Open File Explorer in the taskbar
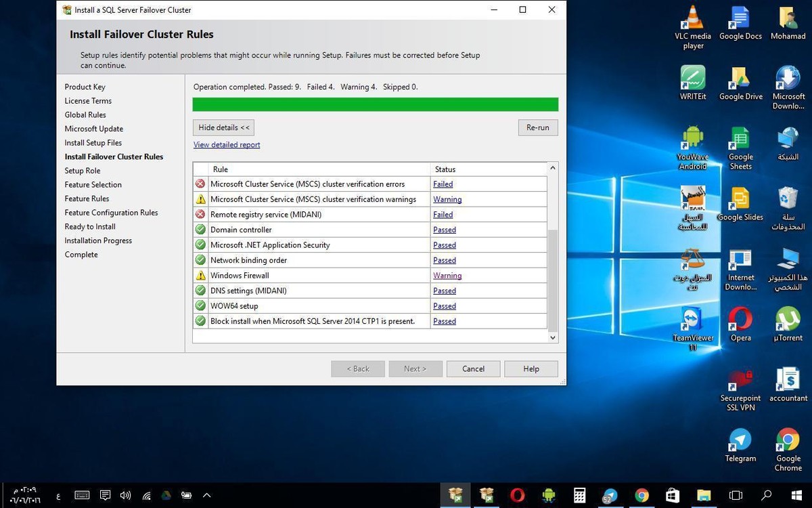Image resolution: width=812 pixels, height=508 pixels. 704,495
